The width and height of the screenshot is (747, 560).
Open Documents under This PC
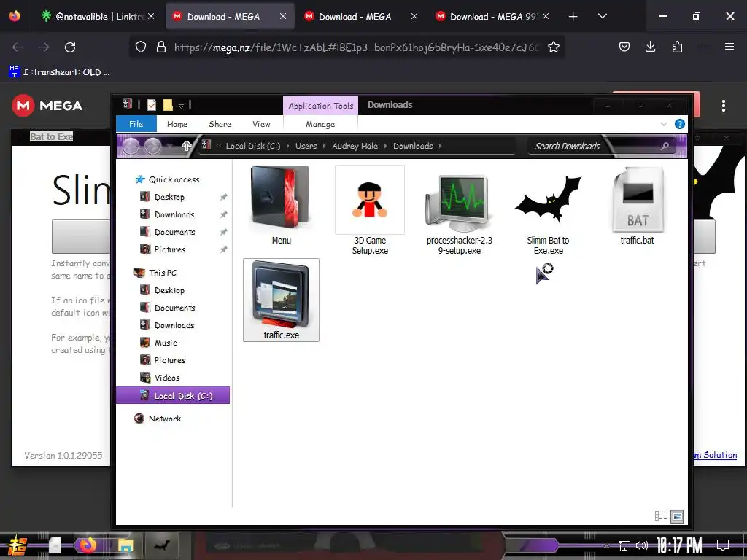(x=174, y=308)
